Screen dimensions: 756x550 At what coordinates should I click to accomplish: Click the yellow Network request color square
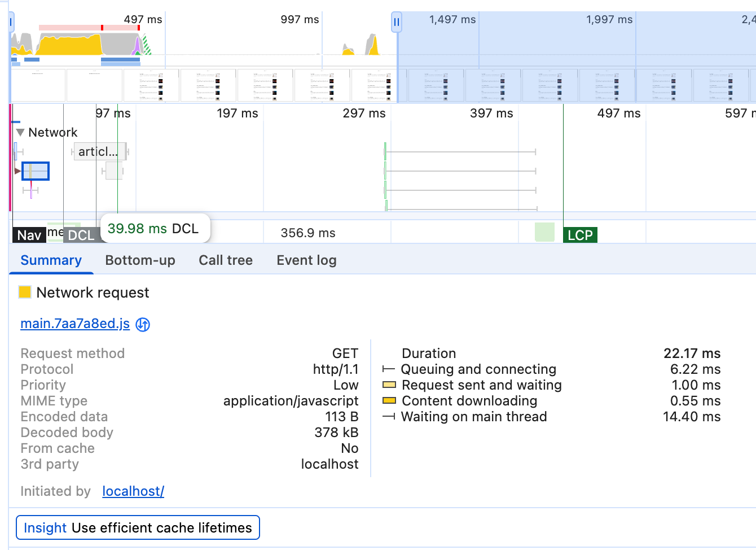pos(25,292)
